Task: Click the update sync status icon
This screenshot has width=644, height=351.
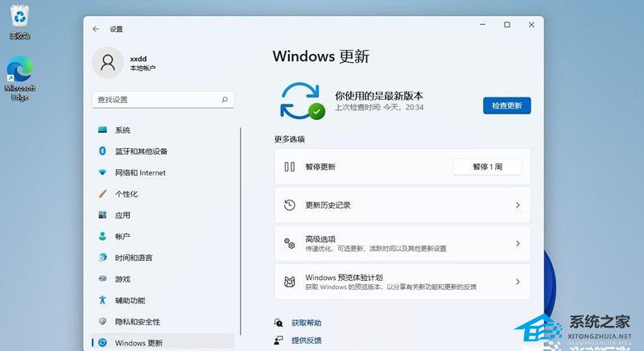Action: click(x=301, y=101)
